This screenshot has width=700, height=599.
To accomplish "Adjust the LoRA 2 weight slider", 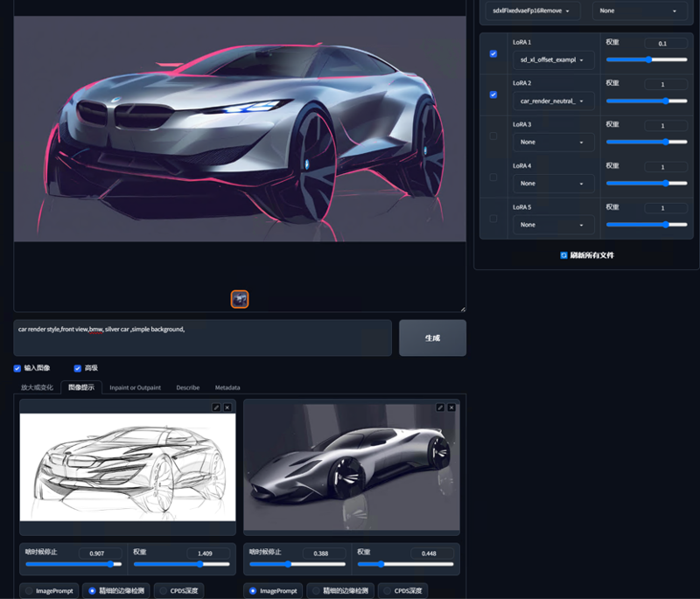I will click(647, 101).
